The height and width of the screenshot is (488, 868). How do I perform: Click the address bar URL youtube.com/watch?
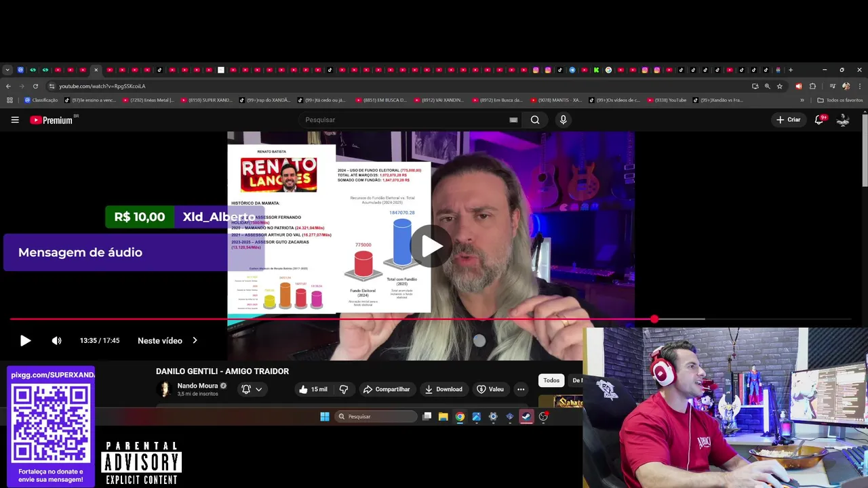[102, 86]
